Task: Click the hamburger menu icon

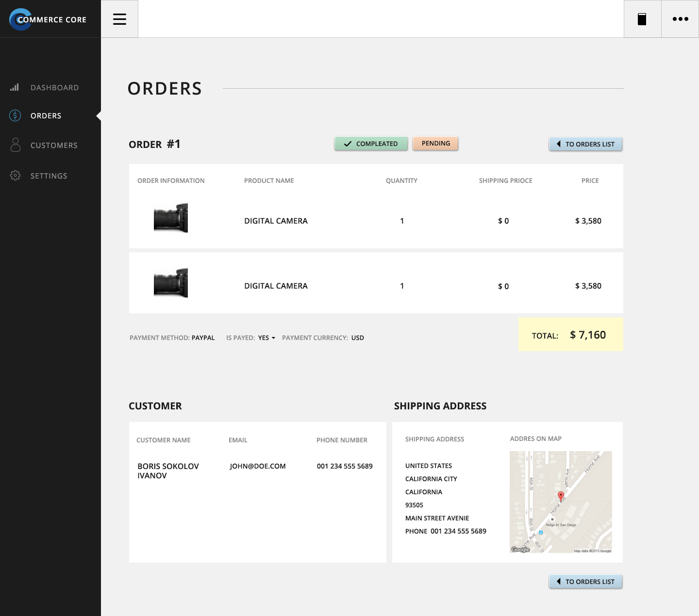Action: coord(119,19)
